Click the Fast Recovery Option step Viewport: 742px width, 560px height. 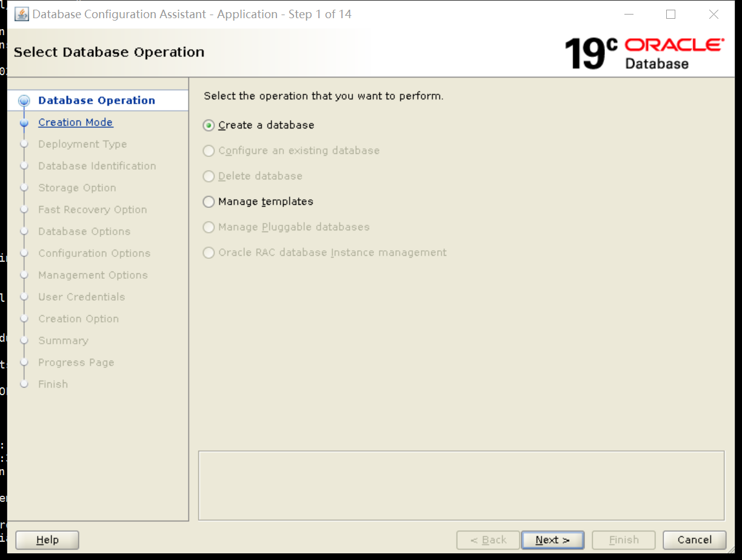(x=92, y=209)
